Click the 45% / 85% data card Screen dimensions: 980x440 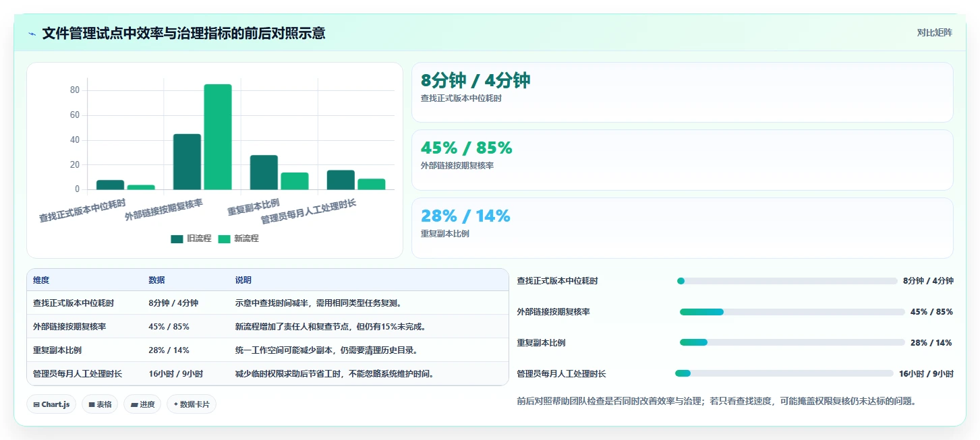click(x=682, y=160)
